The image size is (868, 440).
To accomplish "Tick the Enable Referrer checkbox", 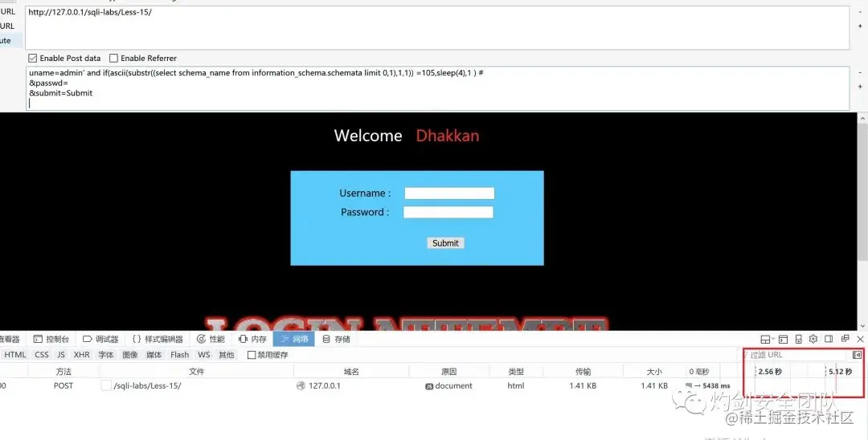I will (x=113, y=58).
